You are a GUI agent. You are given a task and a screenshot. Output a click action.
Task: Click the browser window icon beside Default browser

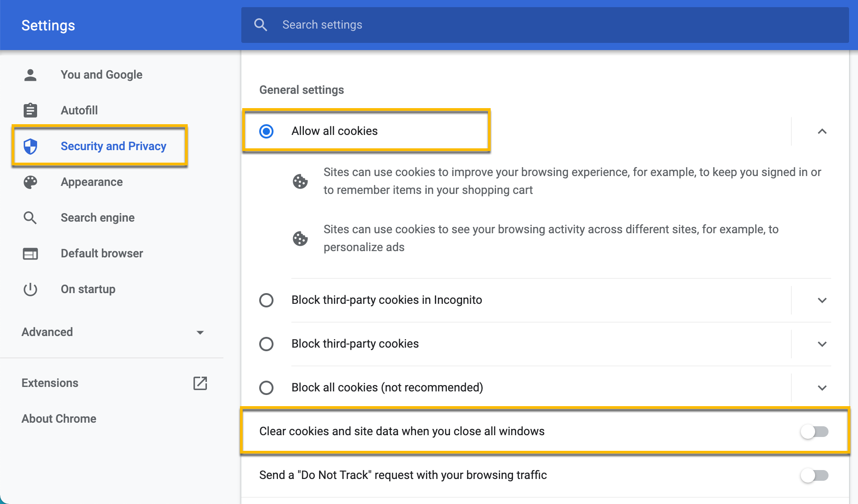click(30, 254)
